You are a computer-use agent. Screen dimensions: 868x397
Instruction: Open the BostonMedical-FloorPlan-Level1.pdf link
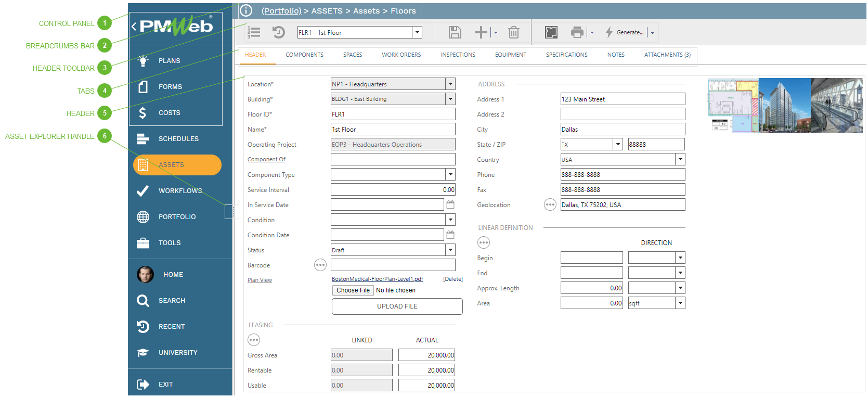pos(377,279)
